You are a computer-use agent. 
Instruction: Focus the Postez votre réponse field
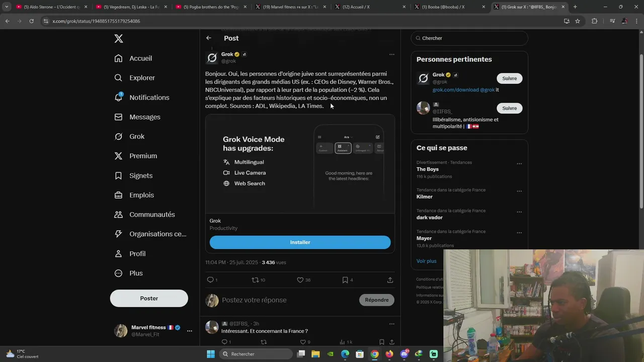pyautogui.click(x=288, y=300)
